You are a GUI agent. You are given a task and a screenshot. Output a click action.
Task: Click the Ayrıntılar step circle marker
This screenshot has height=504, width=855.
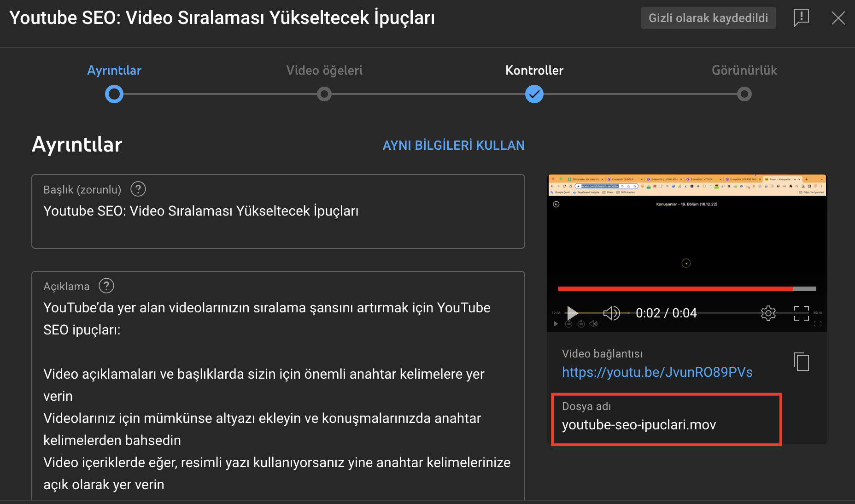114,94
